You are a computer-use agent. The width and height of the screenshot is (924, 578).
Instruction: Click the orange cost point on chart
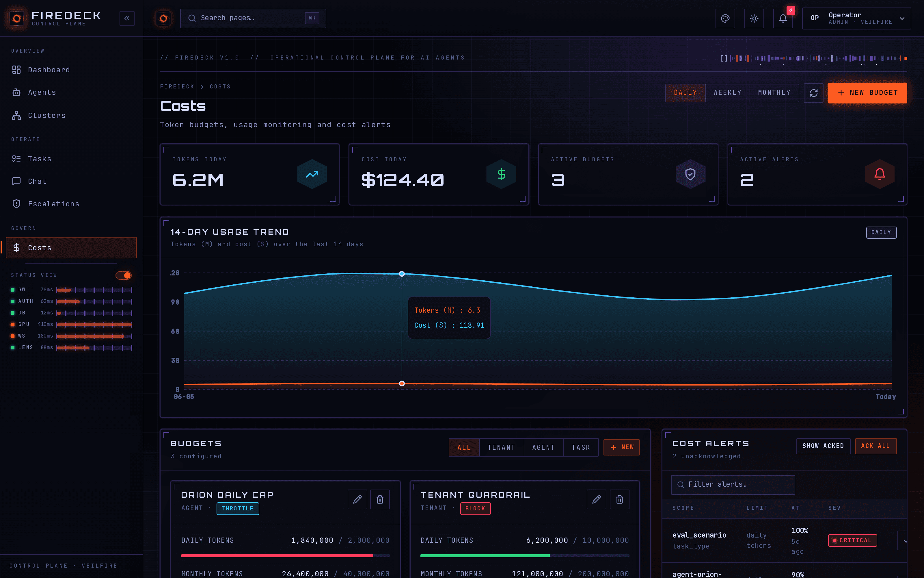(402, 384)
